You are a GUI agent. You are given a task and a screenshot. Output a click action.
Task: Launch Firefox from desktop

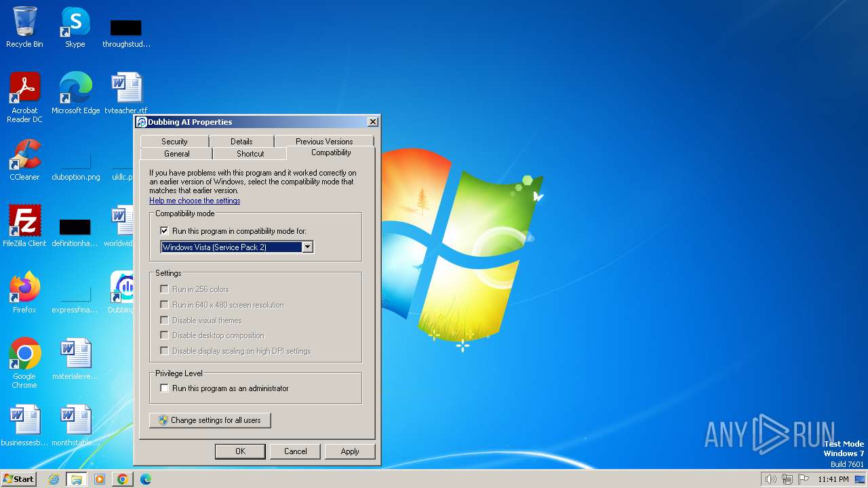tap(24, 293)
